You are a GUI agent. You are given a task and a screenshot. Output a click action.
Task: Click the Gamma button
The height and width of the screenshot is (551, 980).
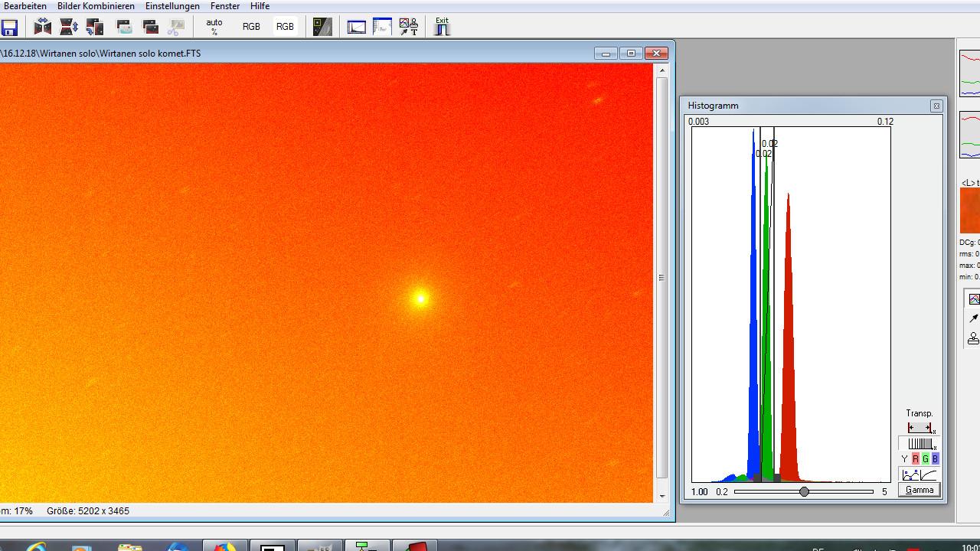[919, 491]
